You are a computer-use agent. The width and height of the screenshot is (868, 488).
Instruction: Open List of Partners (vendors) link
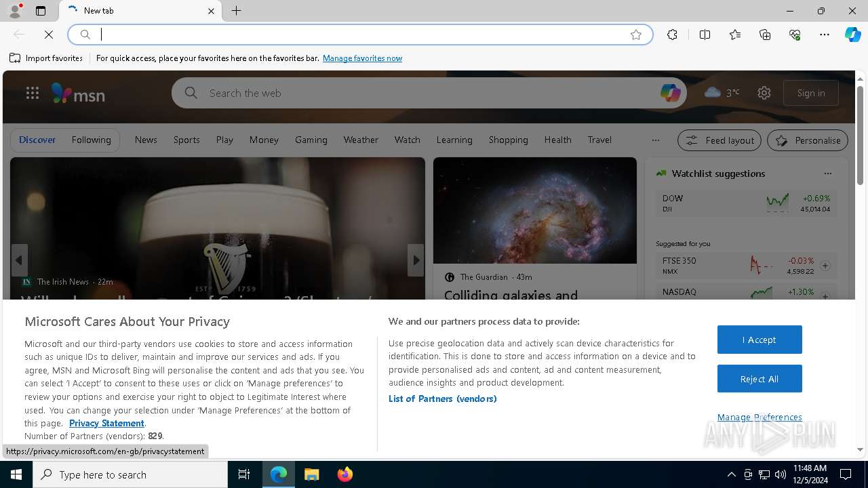coord(442,399)
